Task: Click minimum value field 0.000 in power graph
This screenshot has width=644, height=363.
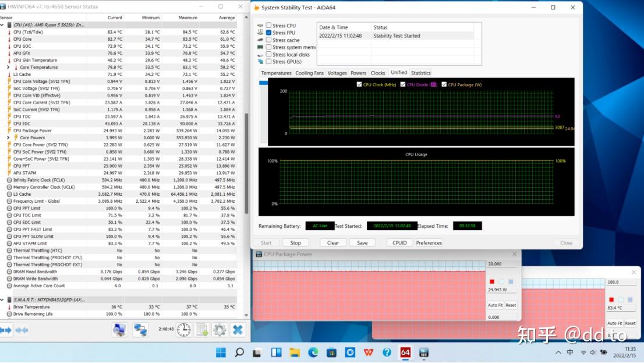Action: click(501, 318)
